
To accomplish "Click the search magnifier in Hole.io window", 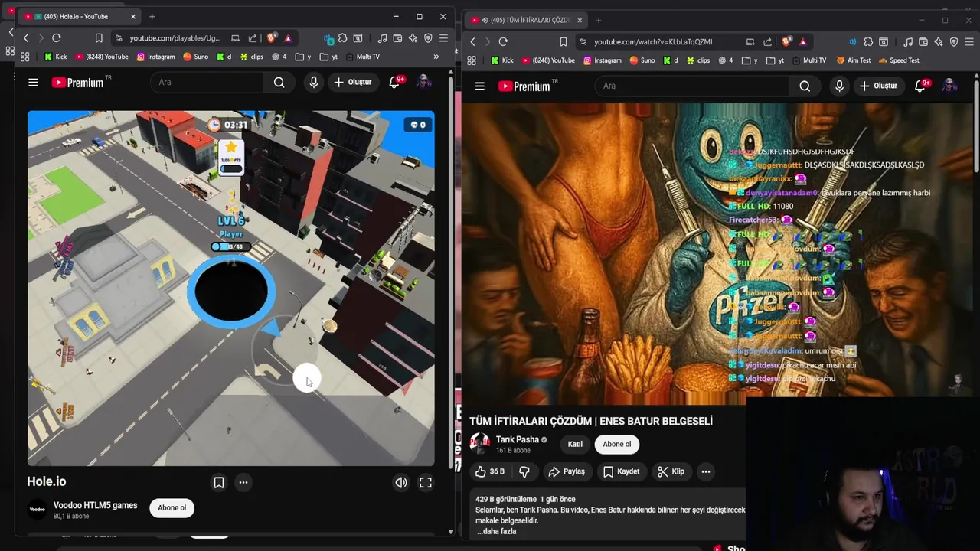I will (x=279, y=82).
